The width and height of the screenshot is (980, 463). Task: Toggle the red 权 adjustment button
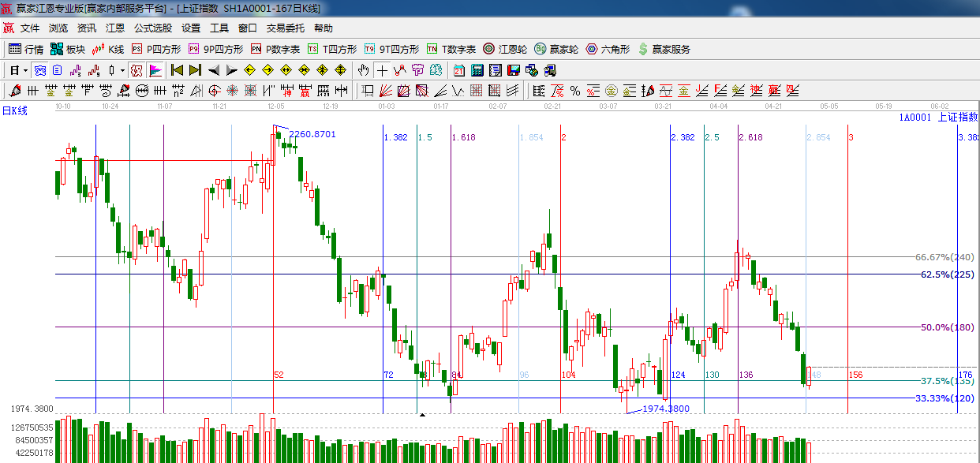[137, 70]
